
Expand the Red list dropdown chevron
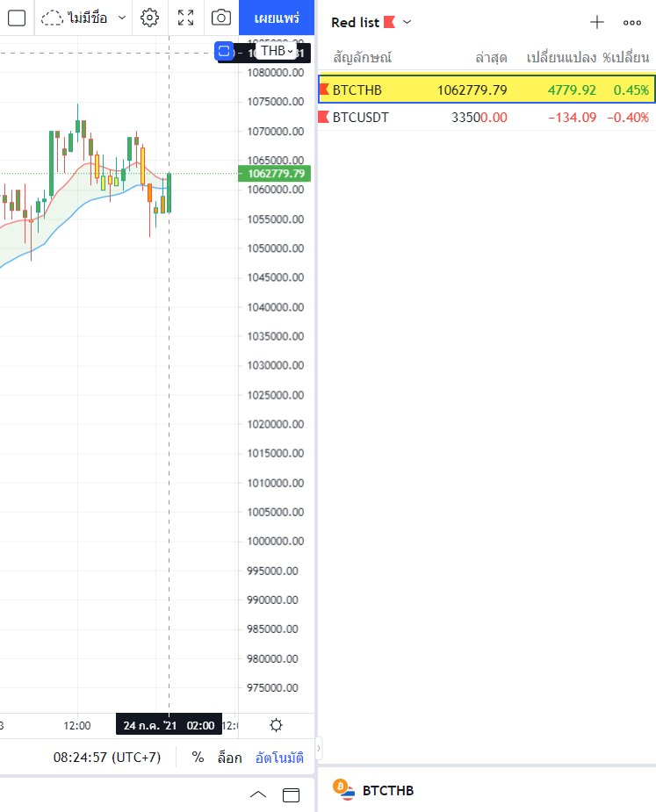pyautogui.click(x=407, y=22)
